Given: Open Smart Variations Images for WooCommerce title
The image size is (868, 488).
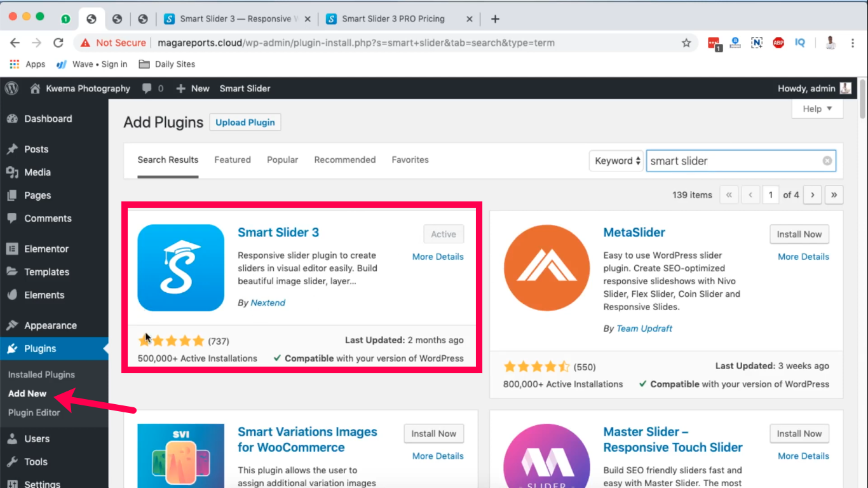Looking at the screenshot, I should (308, 440).
